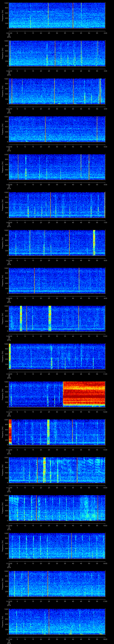This screenshot has height=644, width=114.
Task: Click the 14:00 end time label
Action: 105,487
